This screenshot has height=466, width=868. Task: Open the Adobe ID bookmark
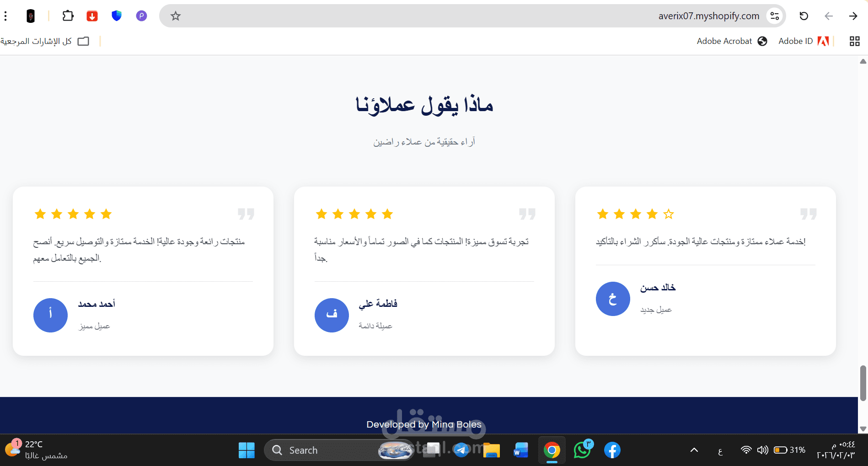[x=804, y=41]
